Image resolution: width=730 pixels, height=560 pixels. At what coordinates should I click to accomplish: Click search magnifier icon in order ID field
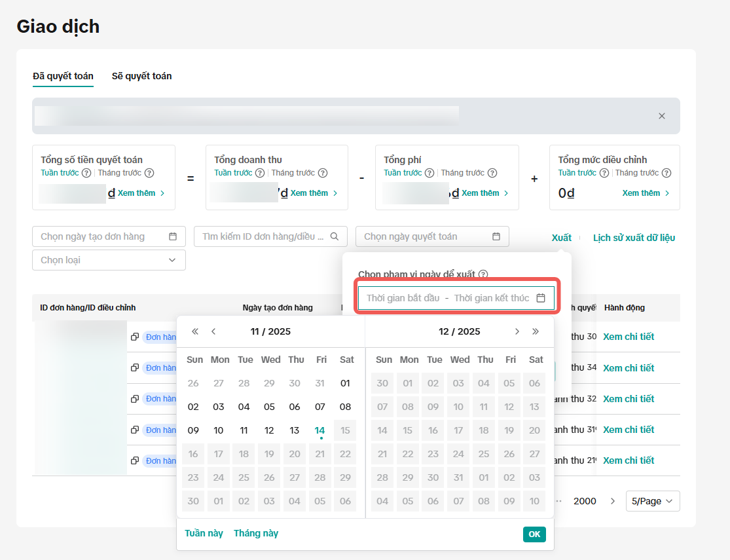point(335,236)
